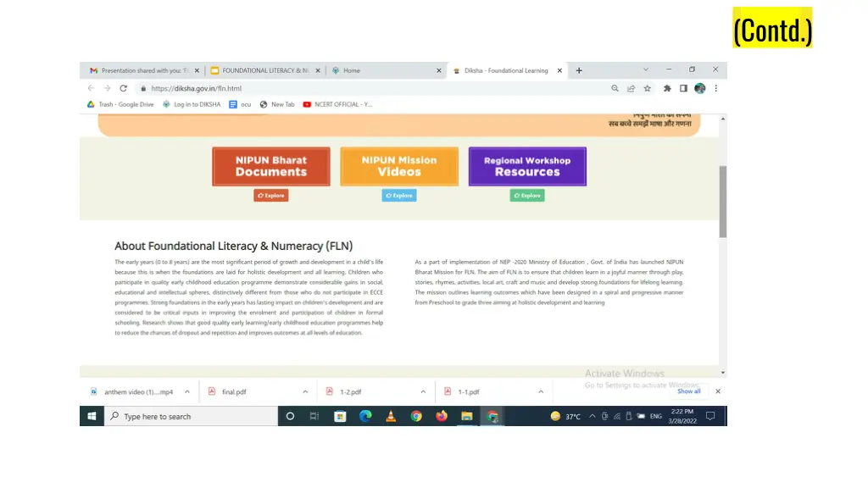Expand the tab search dropdown arrow

coord(645,69)
